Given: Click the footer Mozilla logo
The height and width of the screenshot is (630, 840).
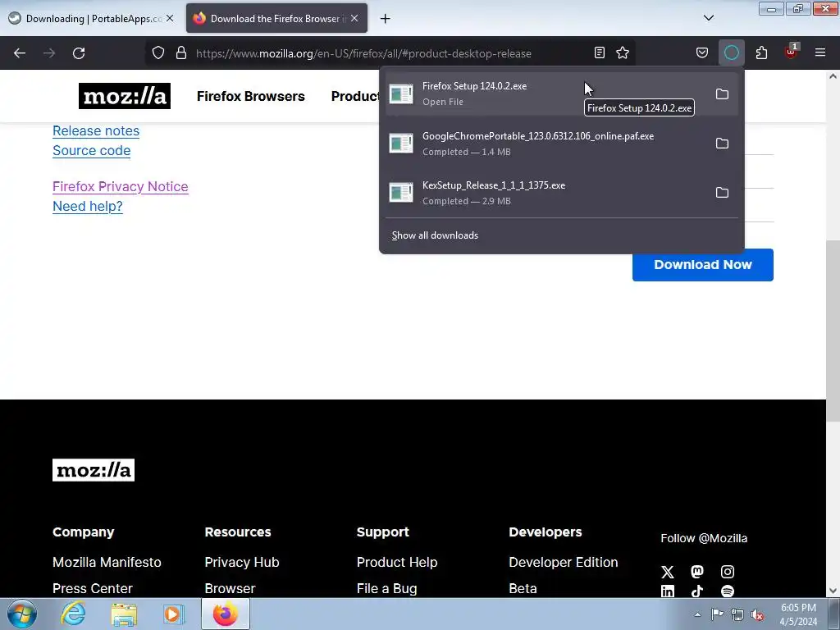Looking at the screenshot, I should coord(94,470).
